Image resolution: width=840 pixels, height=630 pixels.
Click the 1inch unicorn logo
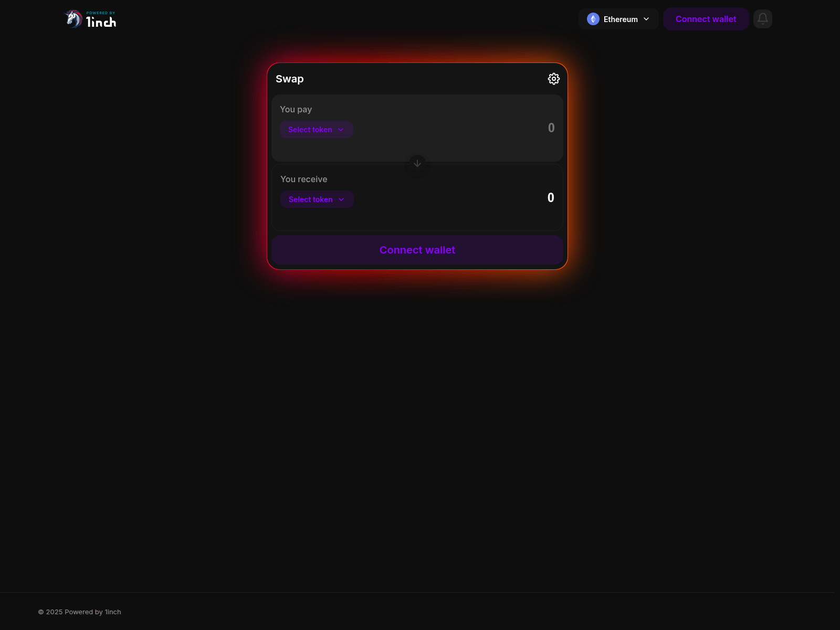(x=72, y=18)
